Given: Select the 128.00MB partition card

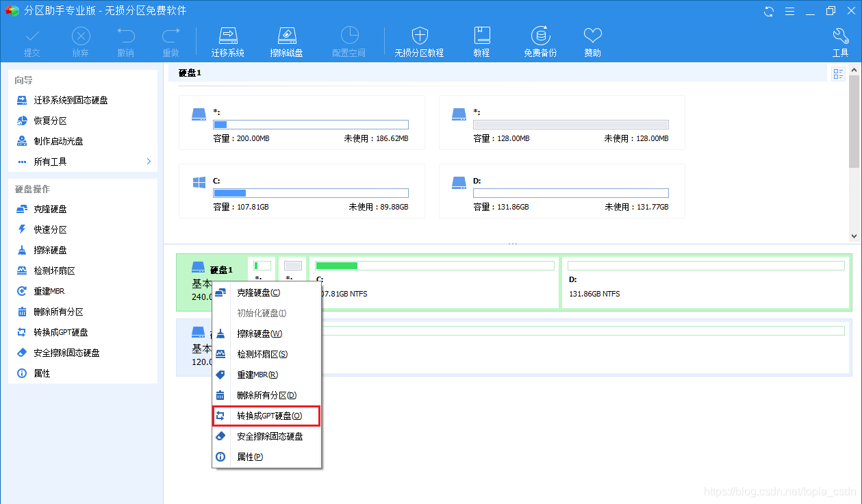Looking at the screenshot, I should [x=562, y=123].
